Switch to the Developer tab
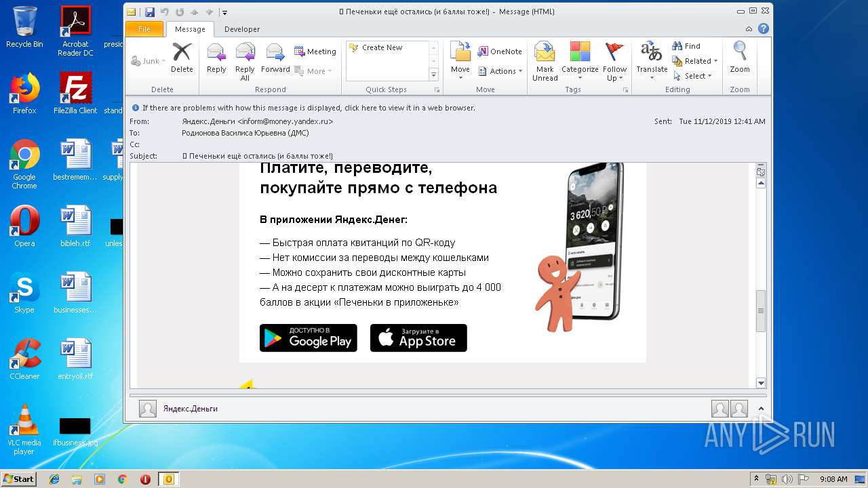The height and width of the screenshot is (488, 868). click(242, 29)
